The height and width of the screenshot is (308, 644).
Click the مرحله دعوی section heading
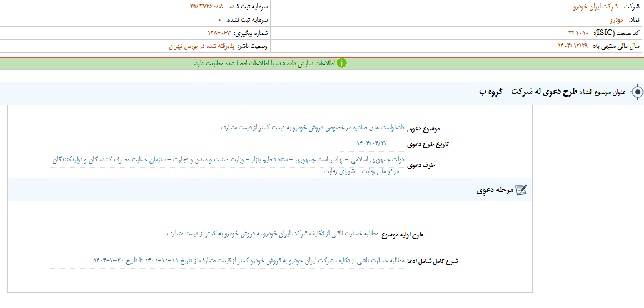(x=495, y=190)
